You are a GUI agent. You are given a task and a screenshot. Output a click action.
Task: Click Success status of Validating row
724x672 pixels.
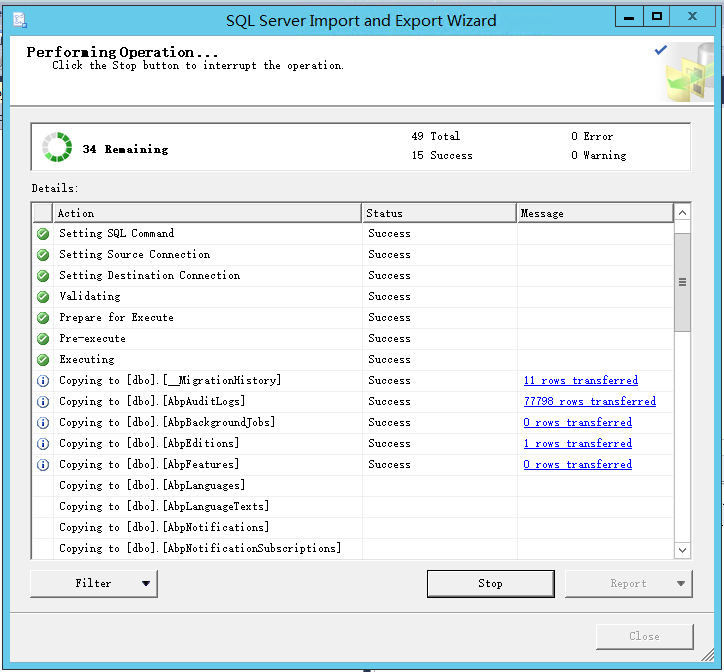(x=389, y=297)
